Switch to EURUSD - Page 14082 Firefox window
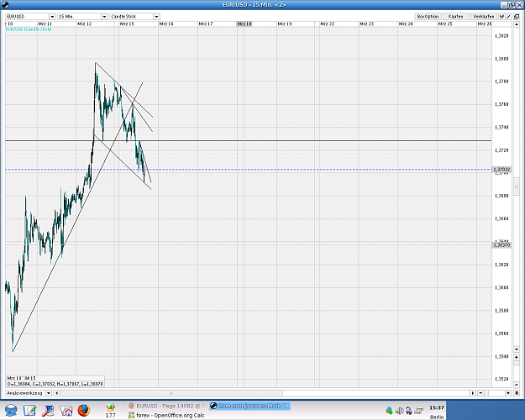This screenshot has width=525, height=420. pyautogui.click(x=167, y=406)
